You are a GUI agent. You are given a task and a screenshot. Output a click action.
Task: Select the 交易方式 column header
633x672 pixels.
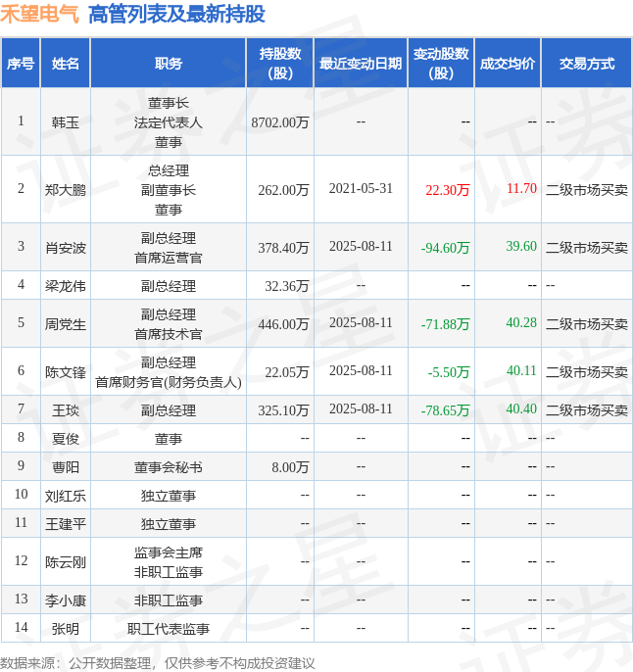pos(587,64)
